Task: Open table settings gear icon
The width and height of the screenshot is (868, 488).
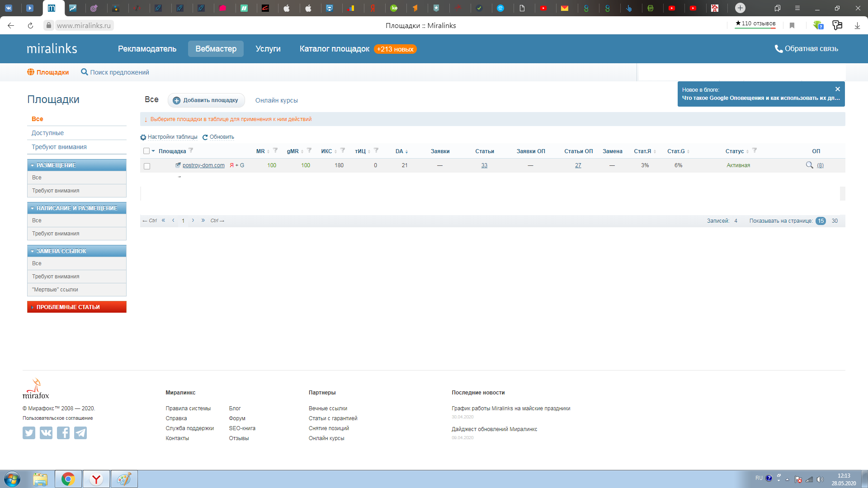Action: point(143,137)
